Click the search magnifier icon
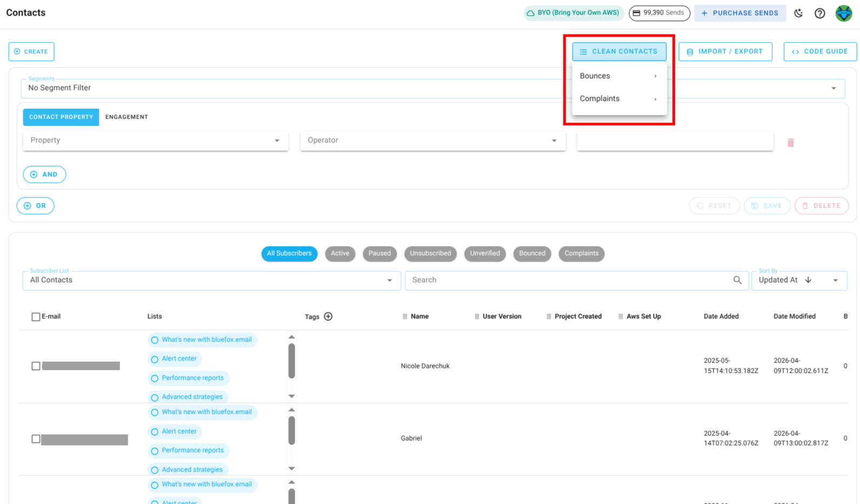Viewport: 860px width, 504px height. (738, 280)
